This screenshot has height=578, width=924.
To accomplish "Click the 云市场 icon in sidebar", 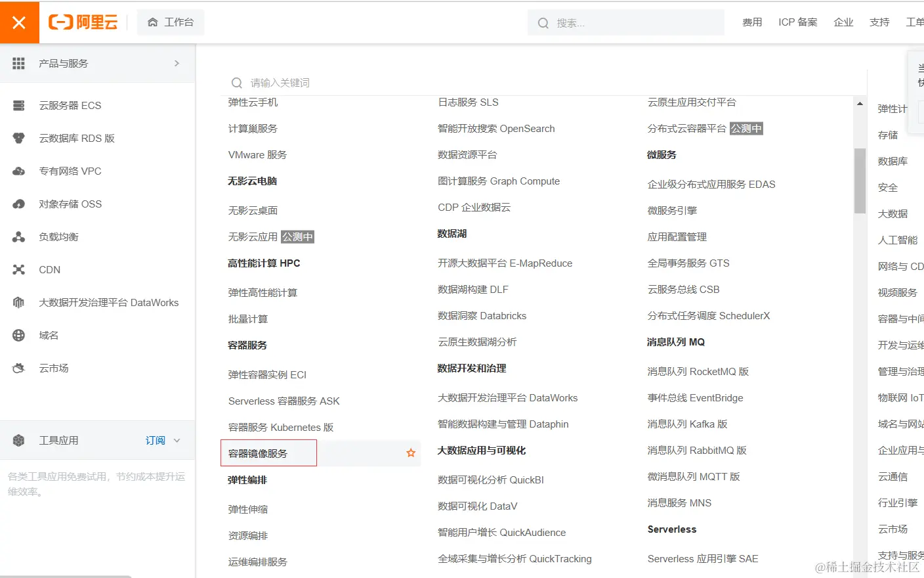I will point(18,368).
